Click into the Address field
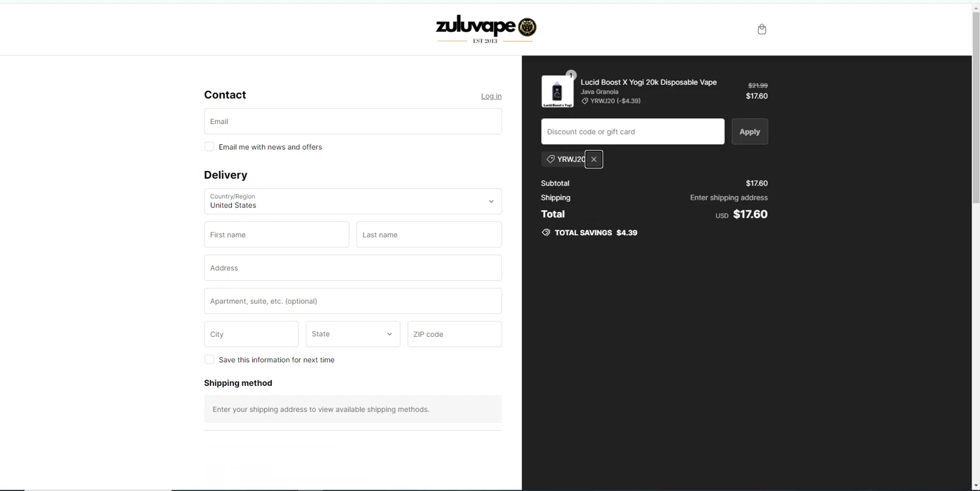 point(353,268)
